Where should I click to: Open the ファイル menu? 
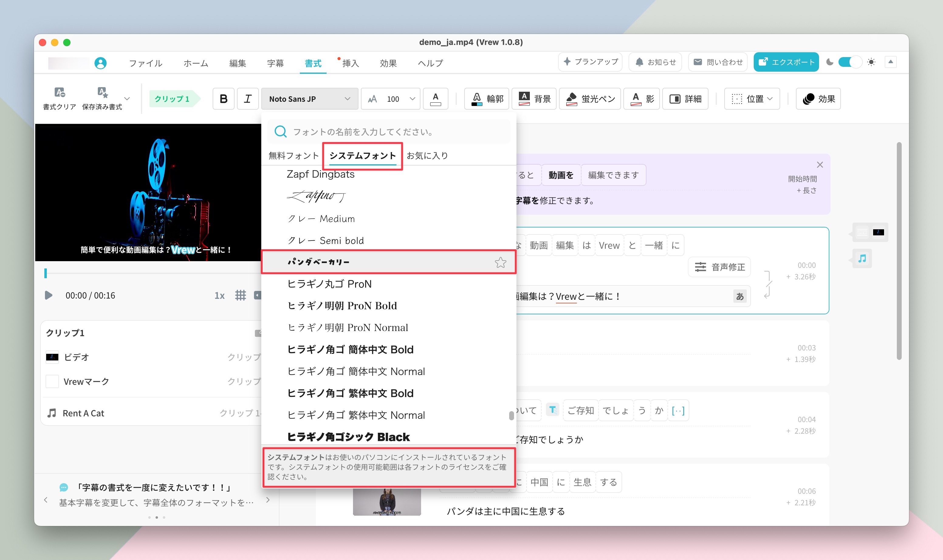[146, 63]
